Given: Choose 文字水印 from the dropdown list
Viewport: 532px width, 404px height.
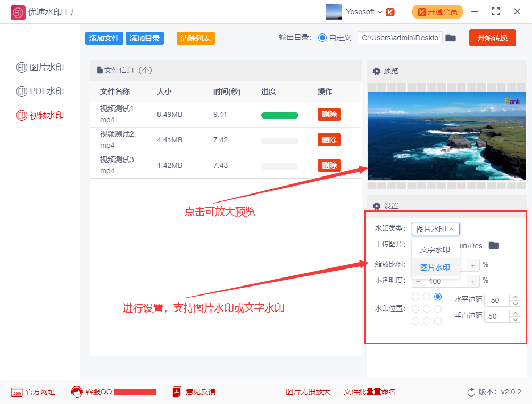Looking at the screenshot, I should click(x=435, y=250).
